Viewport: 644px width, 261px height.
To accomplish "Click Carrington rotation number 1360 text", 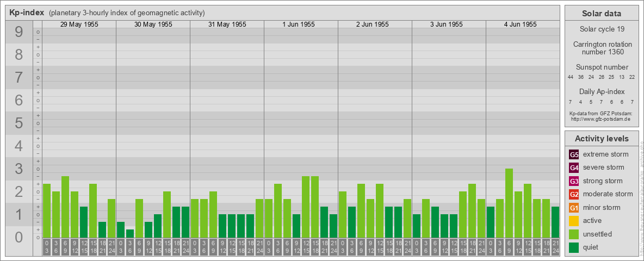I will [x=602, y=48].
